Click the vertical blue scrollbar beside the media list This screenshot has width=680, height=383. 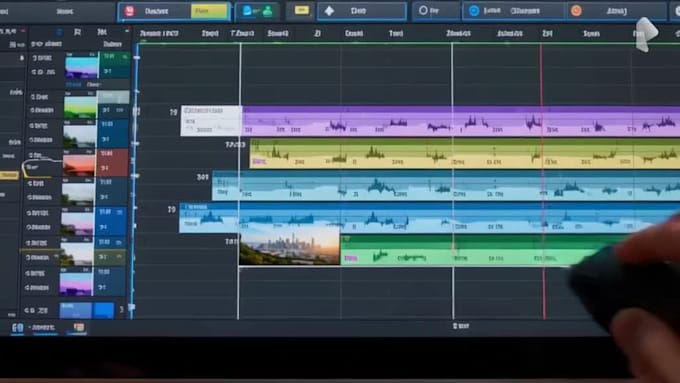point(133,182)
